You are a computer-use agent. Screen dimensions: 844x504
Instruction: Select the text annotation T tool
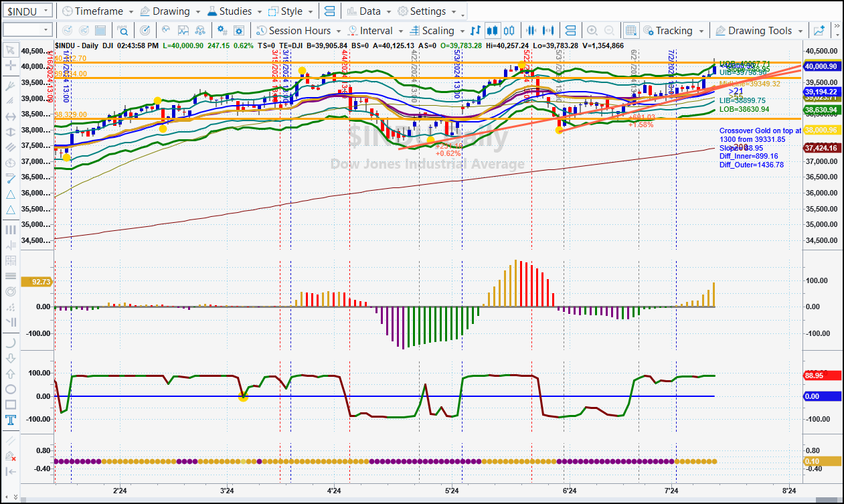[x=10, y=420]
